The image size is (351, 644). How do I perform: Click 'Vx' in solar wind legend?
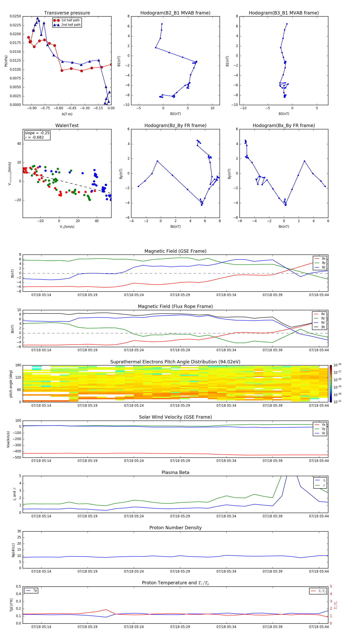320,424
